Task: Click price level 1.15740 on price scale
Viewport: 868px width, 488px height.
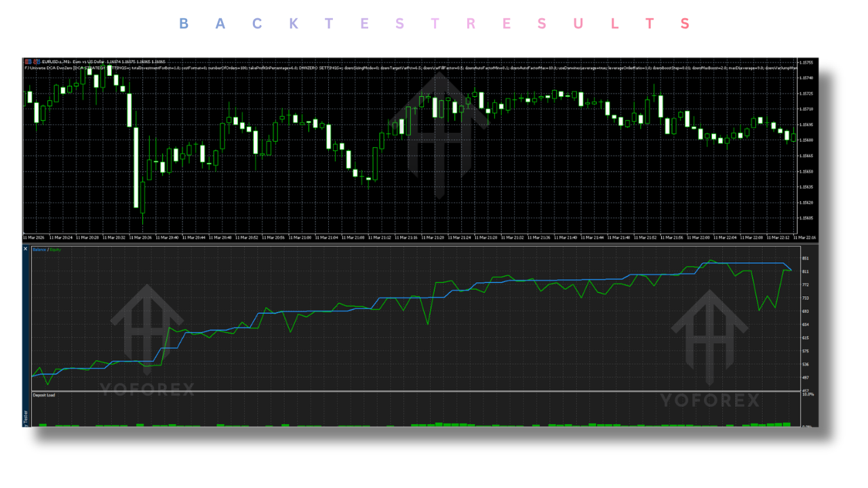Action: 806,78
